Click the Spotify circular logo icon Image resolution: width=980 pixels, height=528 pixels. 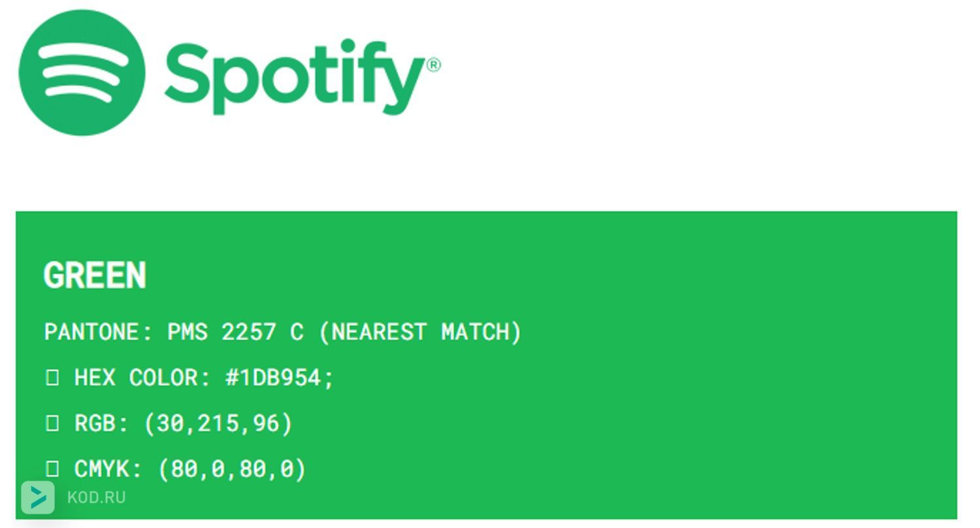(82, 73)
